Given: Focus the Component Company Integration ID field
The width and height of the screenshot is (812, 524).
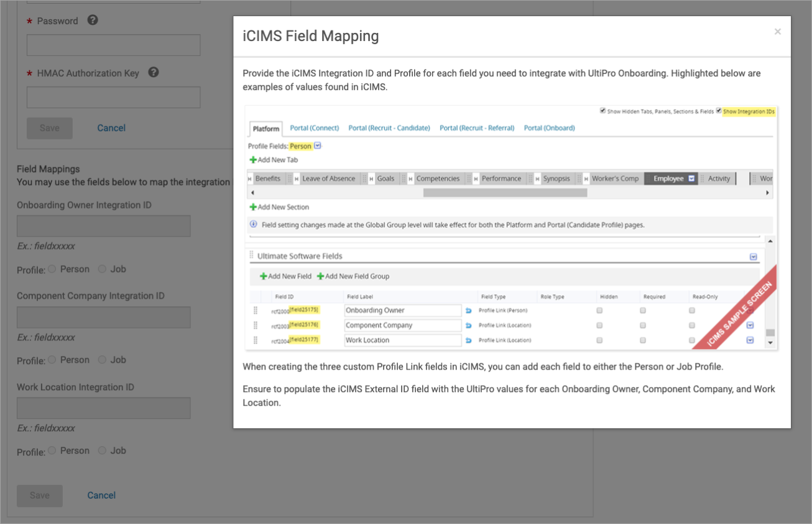Looking at the screenshot, I should click(x=103, y=317).
